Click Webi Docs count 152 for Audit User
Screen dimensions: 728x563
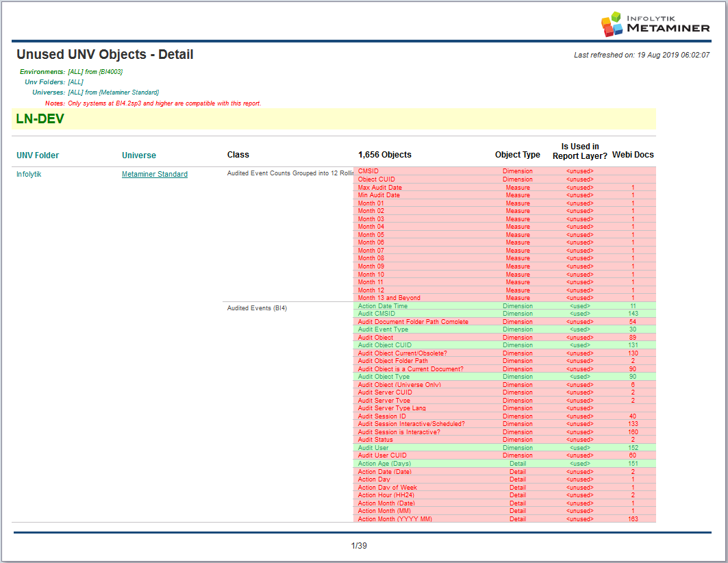point(633,448)
